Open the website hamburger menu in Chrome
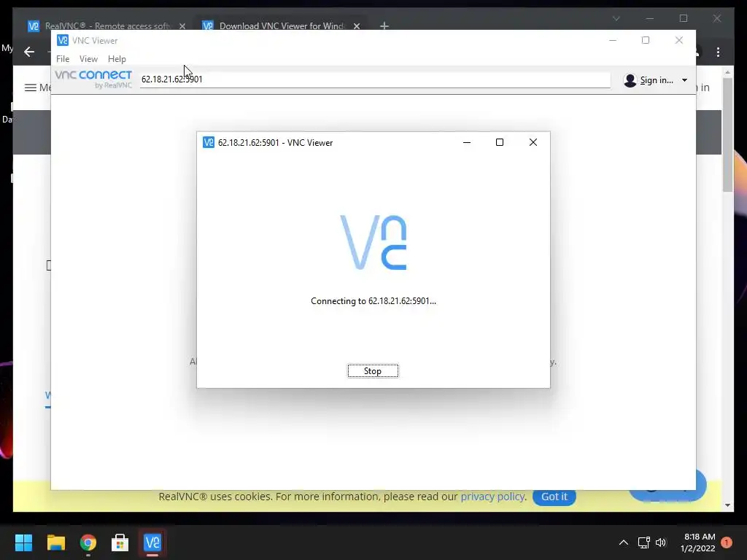The image size is (747, 560). 31,87
